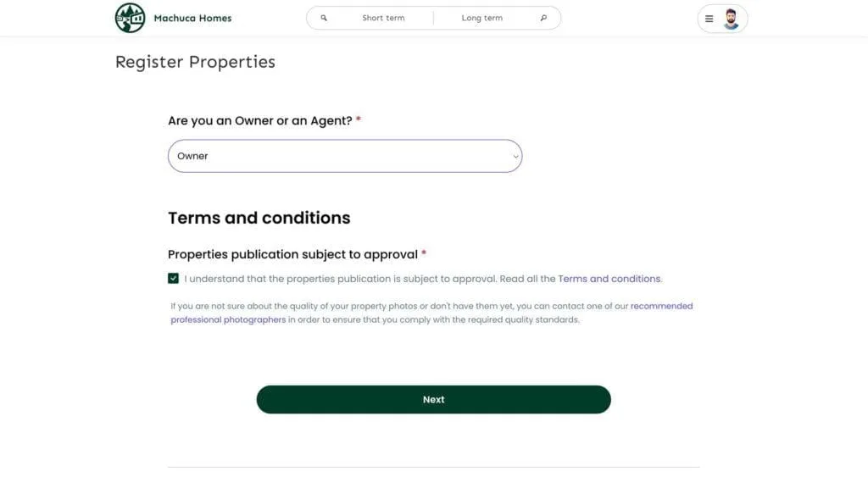
Task: Open the bearded user avatar profile
Action: coord(731,19)
